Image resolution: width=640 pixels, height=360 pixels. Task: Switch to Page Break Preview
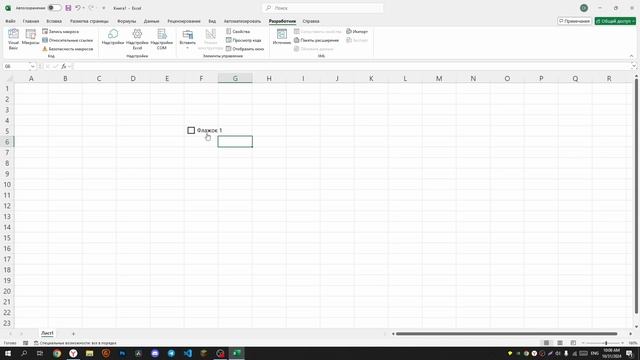tap(573, 343)
